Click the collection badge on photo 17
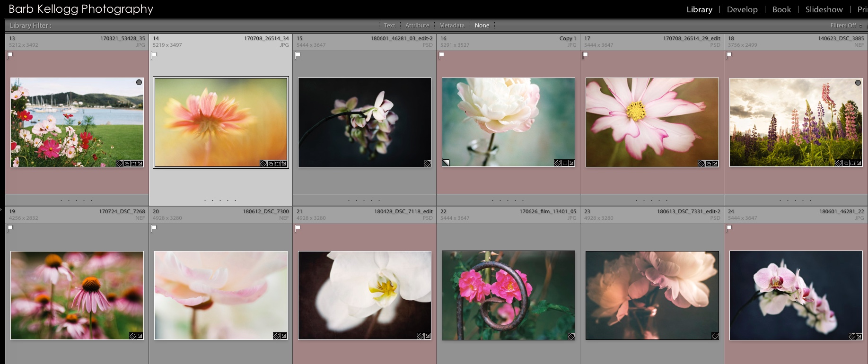868x364 pixels. 709,164
